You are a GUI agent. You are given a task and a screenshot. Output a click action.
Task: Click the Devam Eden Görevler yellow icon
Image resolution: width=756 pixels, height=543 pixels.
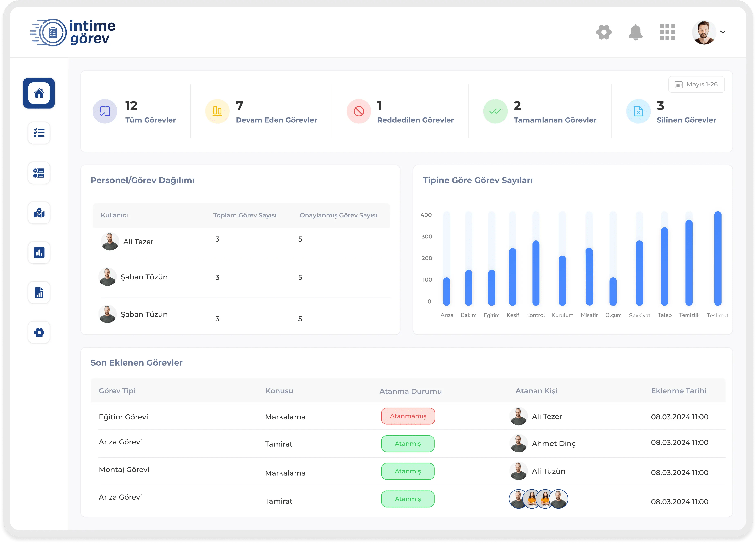coord(217,111)
